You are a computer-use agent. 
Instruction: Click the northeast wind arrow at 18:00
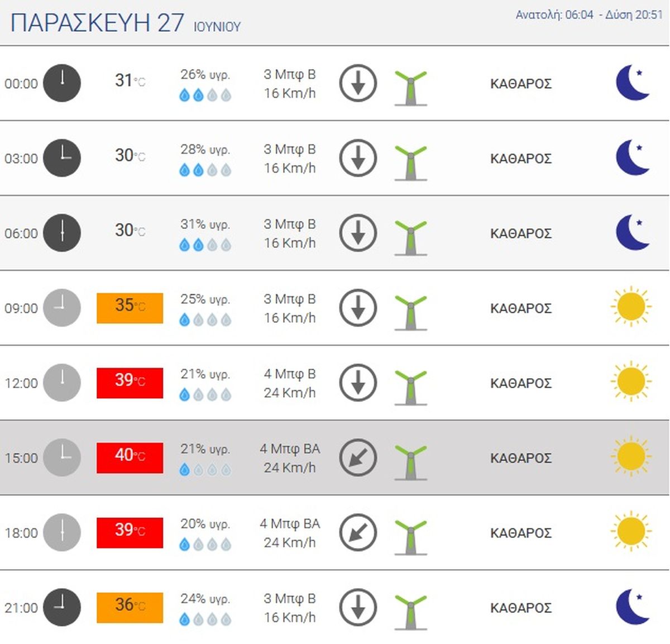point(358,532)
